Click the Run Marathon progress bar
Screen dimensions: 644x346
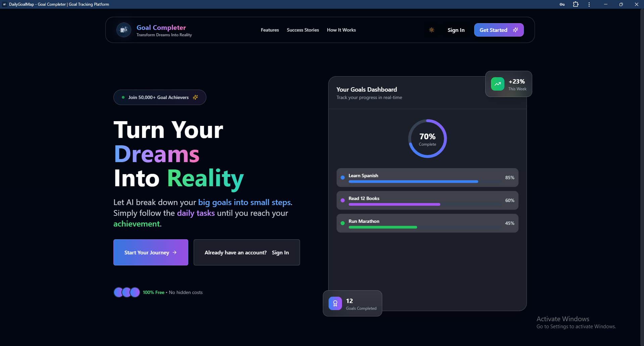point(424,227)
